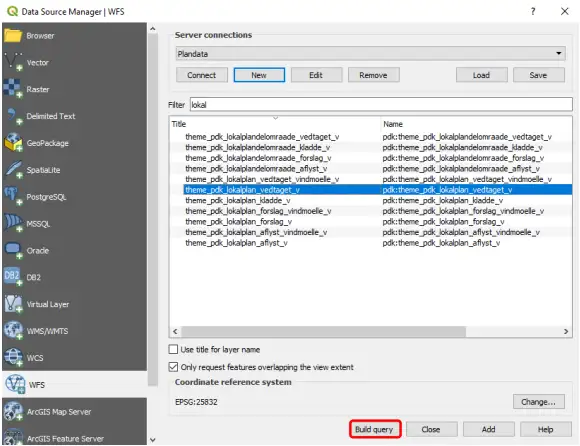Click the Build query button
This screenshot has height=446, width=580.
(x=374, y=429)
